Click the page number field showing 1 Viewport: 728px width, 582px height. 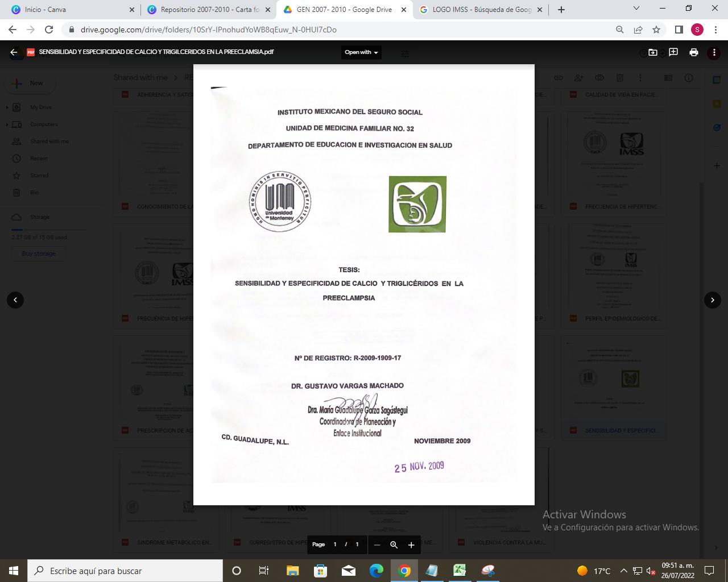click(335, 544)
